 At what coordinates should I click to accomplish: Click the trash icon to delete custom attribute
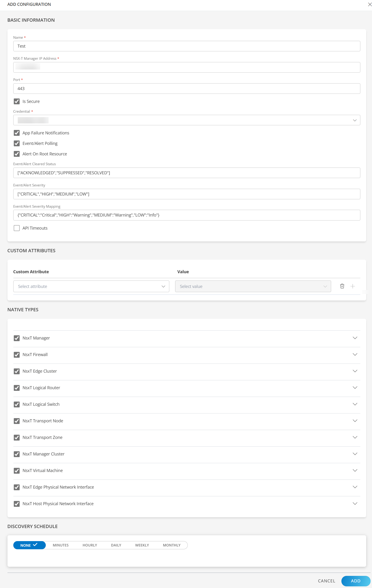[342, 286]
